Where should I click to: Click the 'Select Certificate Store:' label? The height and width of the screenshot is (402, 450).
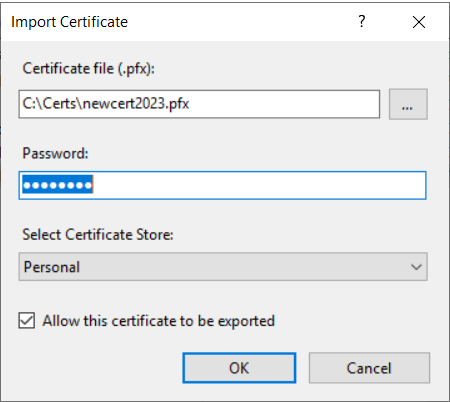click(x=98, y=234)
